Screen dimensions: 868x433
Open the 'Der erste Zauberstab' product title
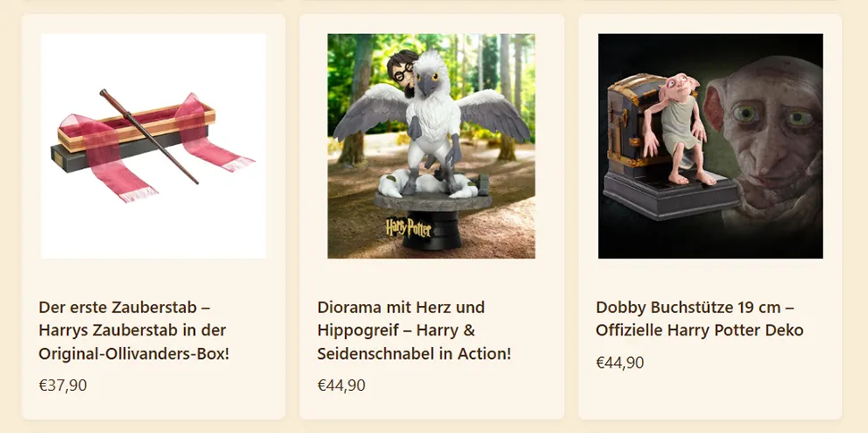pos(134,330)
